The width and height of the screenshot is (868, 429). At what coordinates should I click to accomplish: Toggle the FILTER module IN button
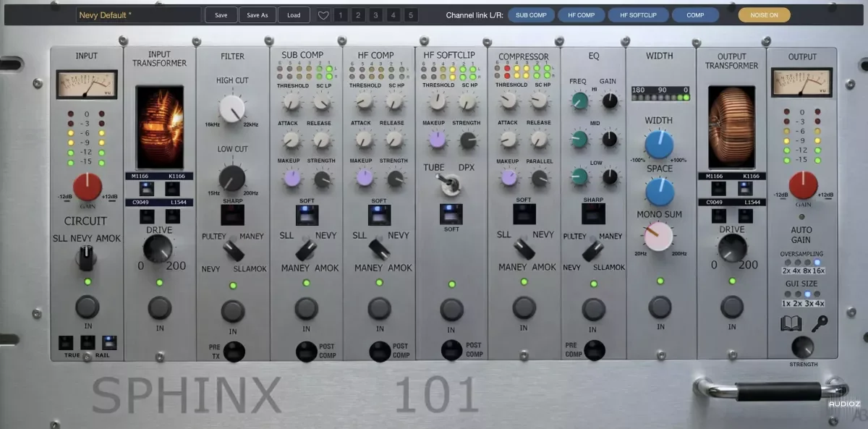(x=232, y=311)
